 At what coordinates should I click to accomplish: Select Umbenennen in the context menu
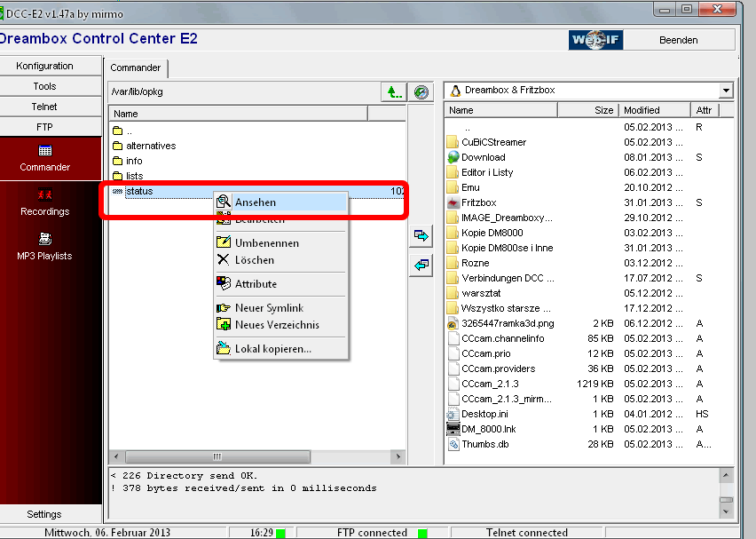266,243
